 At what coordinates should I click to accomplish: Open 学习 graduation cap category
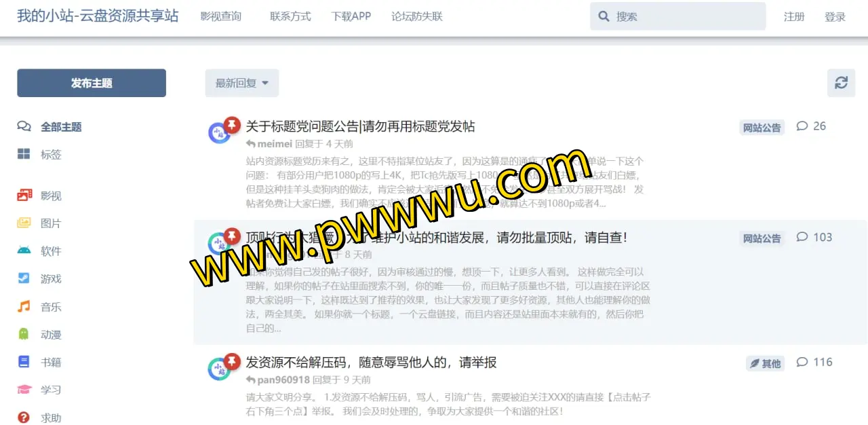(24, 390)
